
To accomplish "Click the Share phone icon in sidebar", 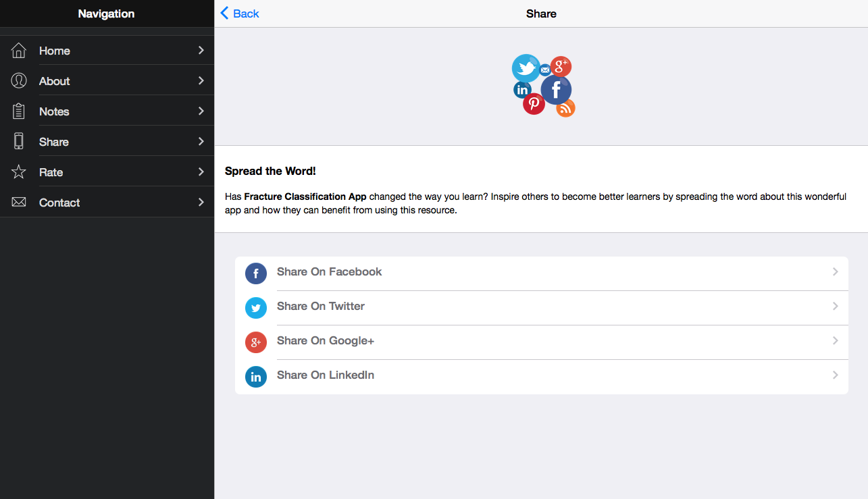I will 19,142.
